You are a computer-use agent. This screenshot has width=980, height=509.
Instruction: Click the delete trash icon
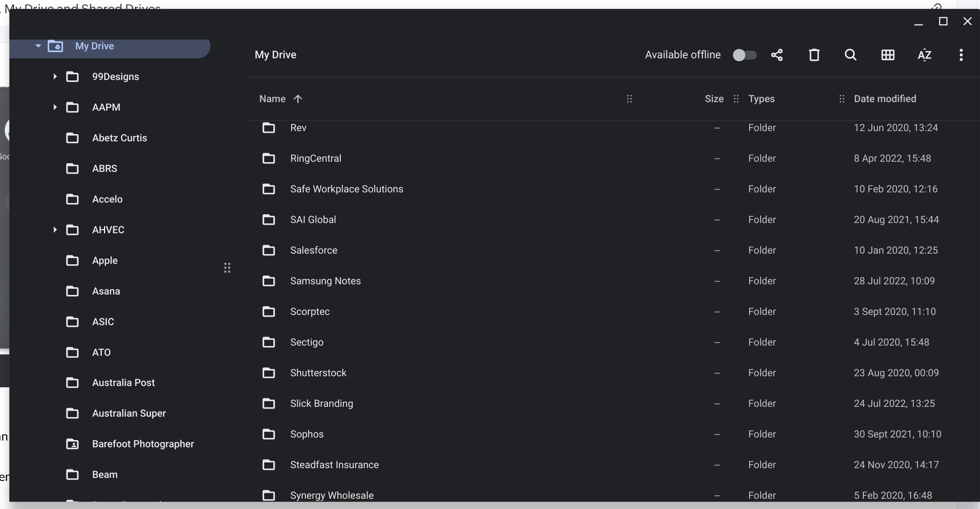[814, 55]
